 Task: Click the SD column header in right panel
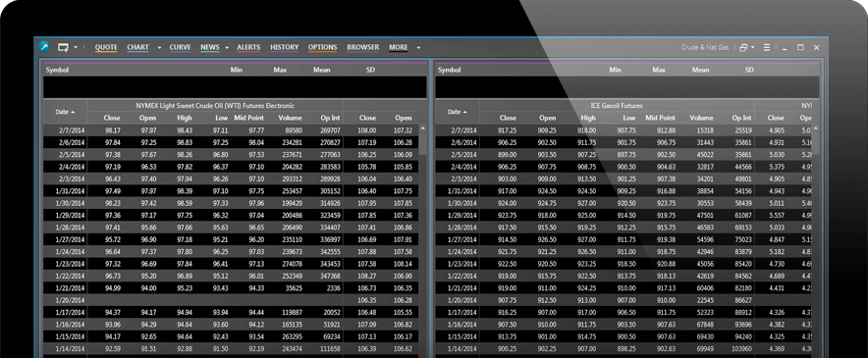pyautogui.click(x=749, y=71)
